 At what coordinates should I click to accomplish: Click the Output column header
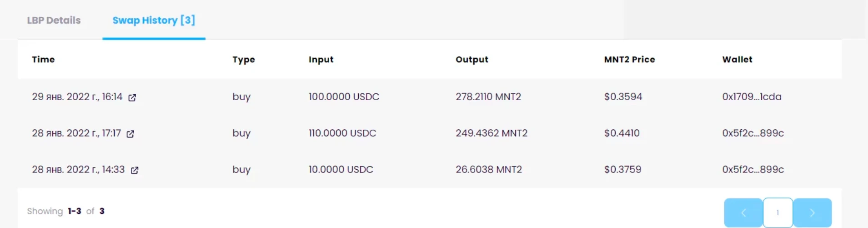pyautogui.click(x=472, y=60)
